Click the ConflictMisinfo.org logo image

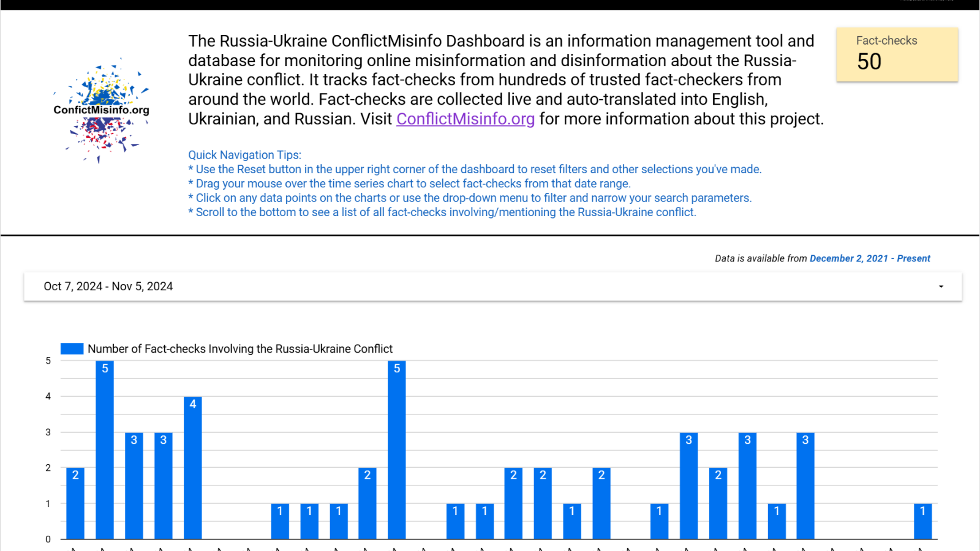(x=101, y=110)
